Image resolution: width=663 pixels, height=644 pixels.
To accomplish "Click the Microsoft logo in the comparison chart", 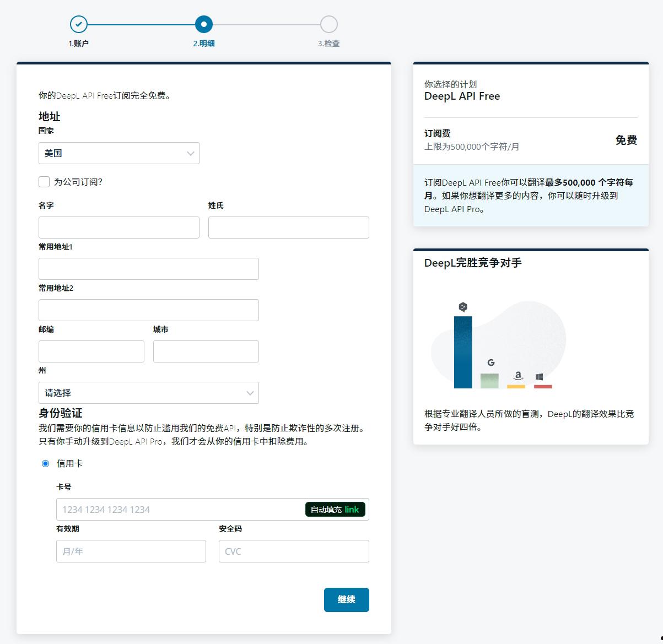I will [x=540, y=377].
